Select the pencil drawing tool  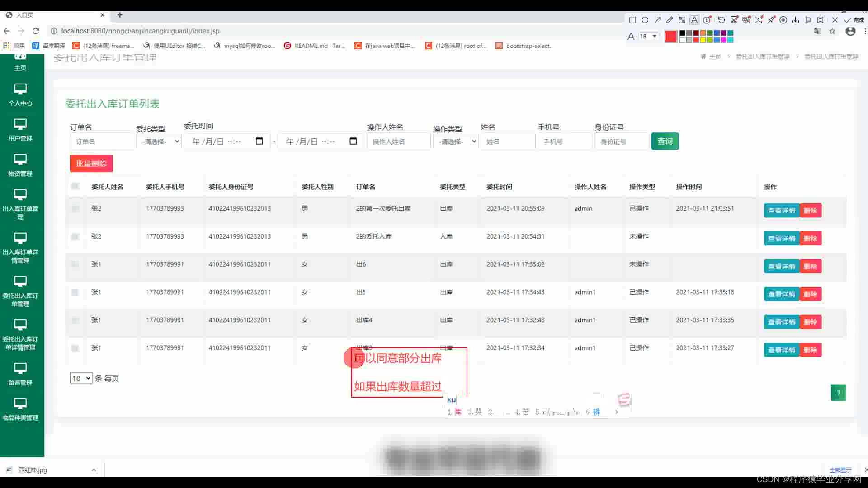click(x=670, y=20)
